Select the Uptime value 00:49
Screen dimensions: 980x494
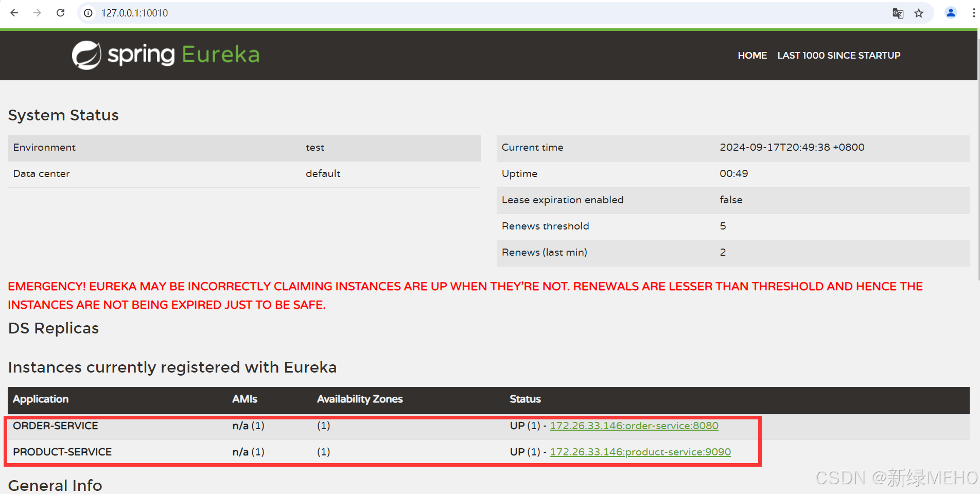tap(734, 173)
